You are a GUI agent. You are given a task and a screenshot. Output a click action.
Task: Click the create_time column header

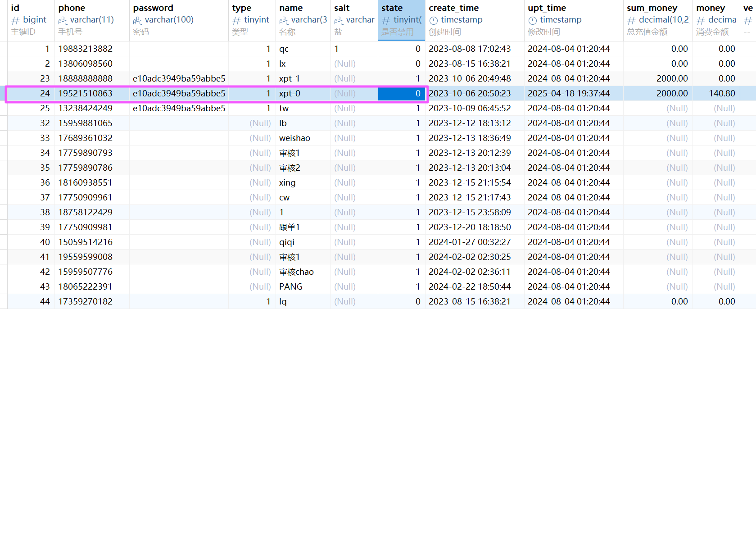point(475,20)
